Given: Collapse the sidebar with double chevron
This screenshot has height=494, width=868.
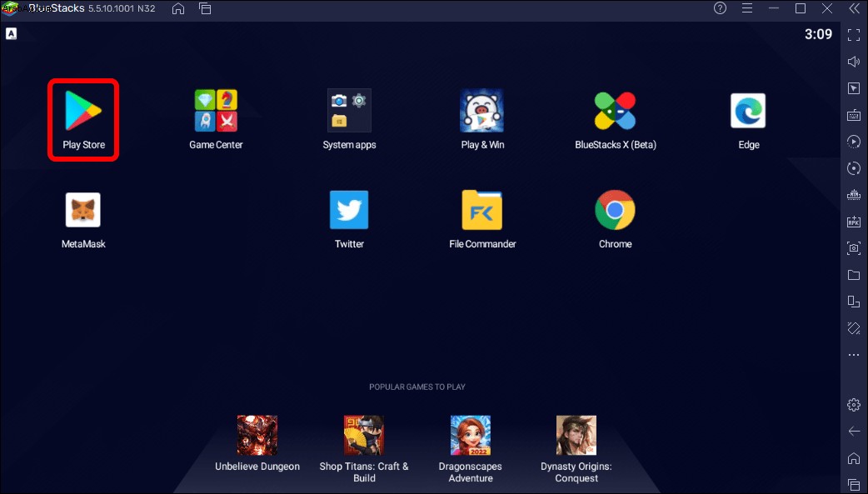Looking at the screenshot, I should click(x=854, y=8).
